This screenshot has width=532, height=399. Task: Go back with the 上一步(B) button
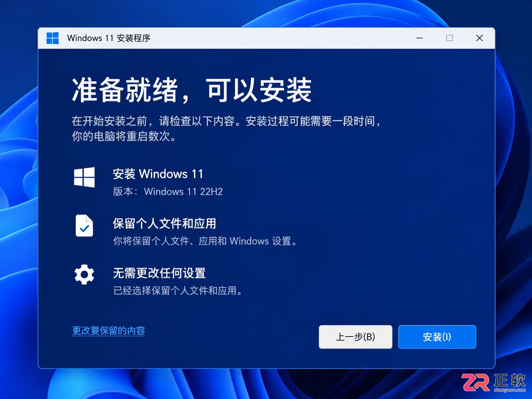pyautogui.click(x=355, y=337)
